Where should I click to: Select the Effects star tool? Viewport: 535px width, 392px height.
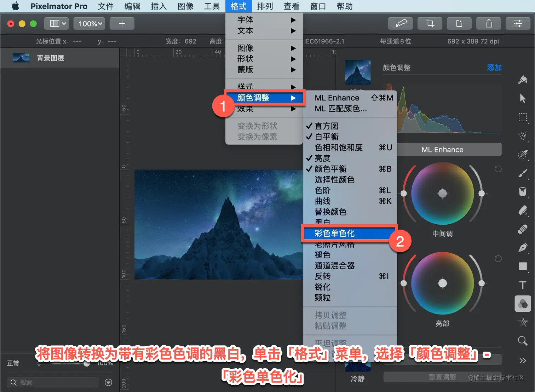523,322
